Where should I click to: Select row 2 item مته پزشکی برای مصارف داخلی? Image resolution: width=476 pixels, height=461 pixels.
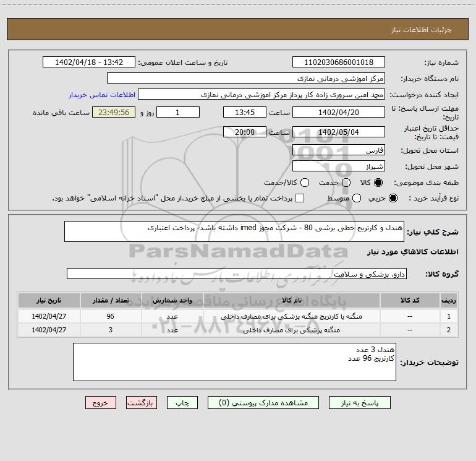291,330
